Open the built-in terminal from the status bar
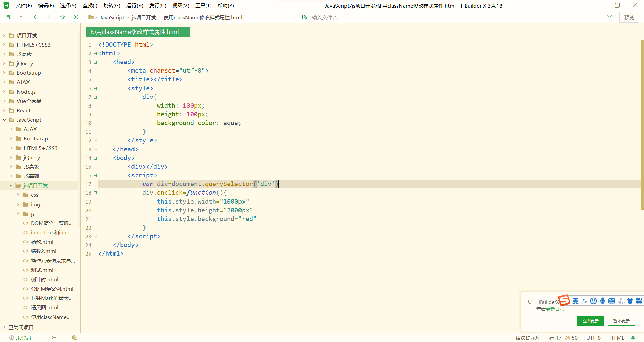 (x=64, y=338)
